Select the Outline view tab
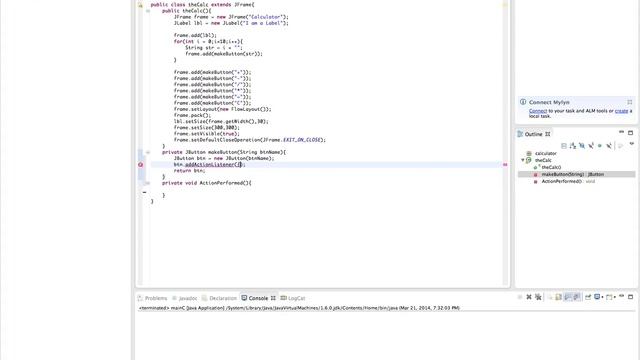Screen dimensions: 640x360 click(x=533, y=134)
